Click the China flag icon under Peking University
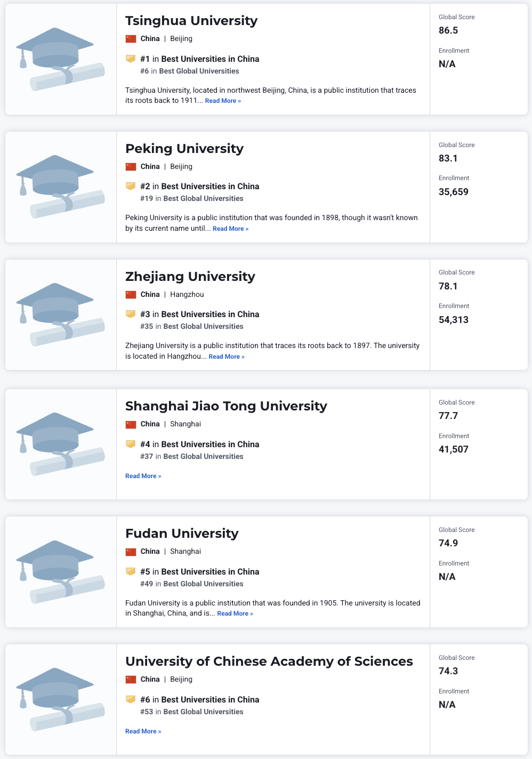The height and width of the screenshot is (759, 532). pos(131,167)
